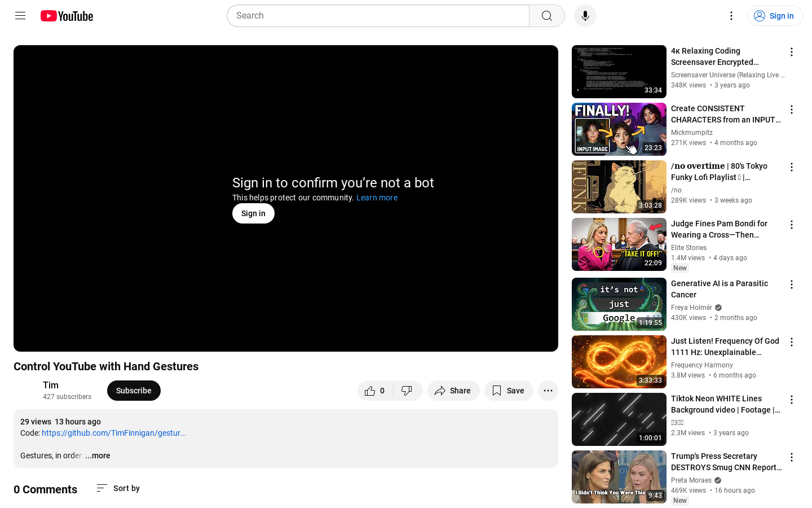Screen dimensions: 812x508
Task: Open more actions ellipsis under video
Action: click(548, 391)
